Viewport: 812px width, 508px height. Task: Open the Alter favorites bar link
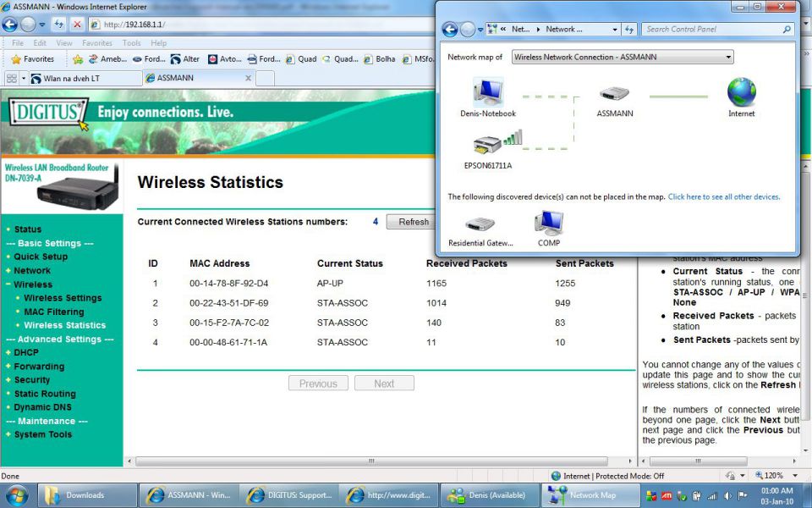[x=185, y=59]
